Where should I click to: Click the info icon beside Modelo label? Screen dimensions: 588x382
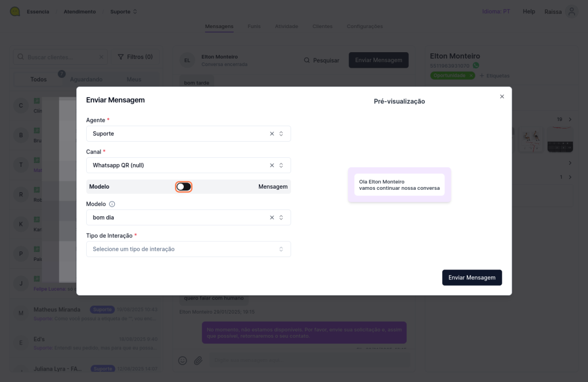click(x=112, y=204)
